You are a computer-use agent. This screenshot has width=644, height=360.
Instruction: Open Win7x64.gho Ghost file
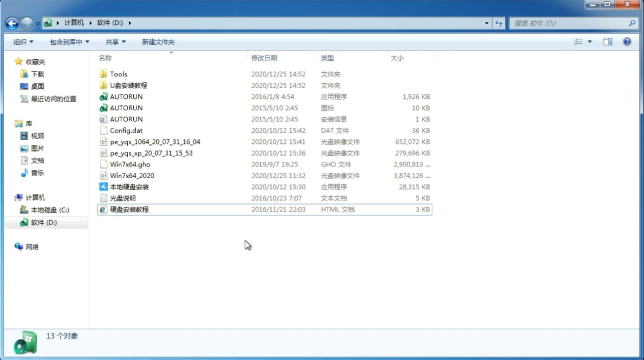tap(130, 164)
